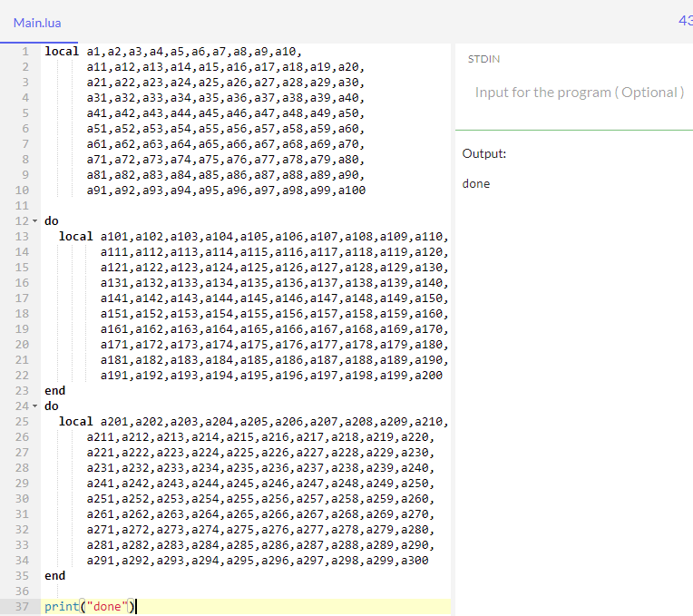Click line number 11 in gutter
Screen dimensions: 693x616
[22, 206]
